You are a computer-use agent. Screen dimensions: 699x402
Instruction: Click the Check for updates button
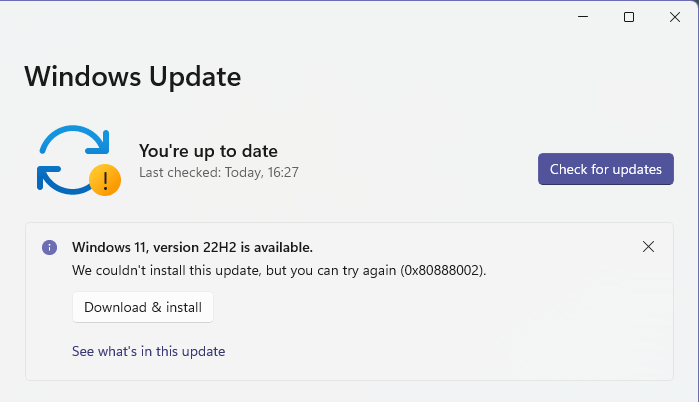(x=605, y=169)
